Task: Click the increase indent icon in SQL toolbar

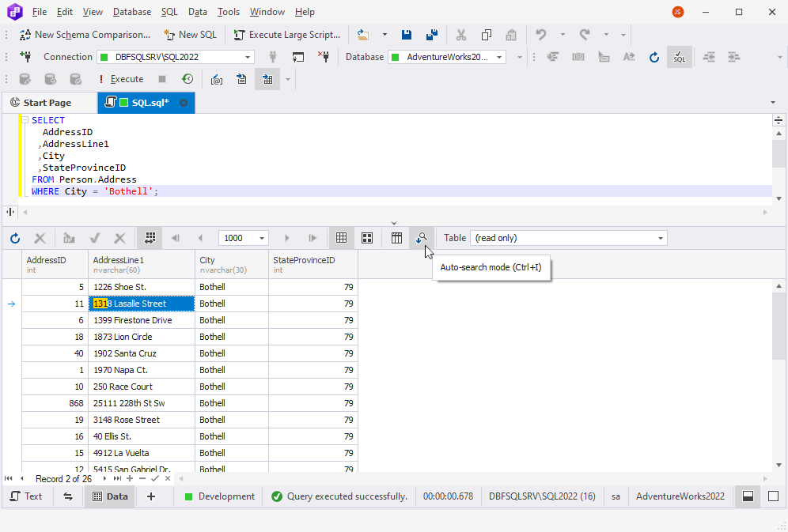Action: (733, 57)
